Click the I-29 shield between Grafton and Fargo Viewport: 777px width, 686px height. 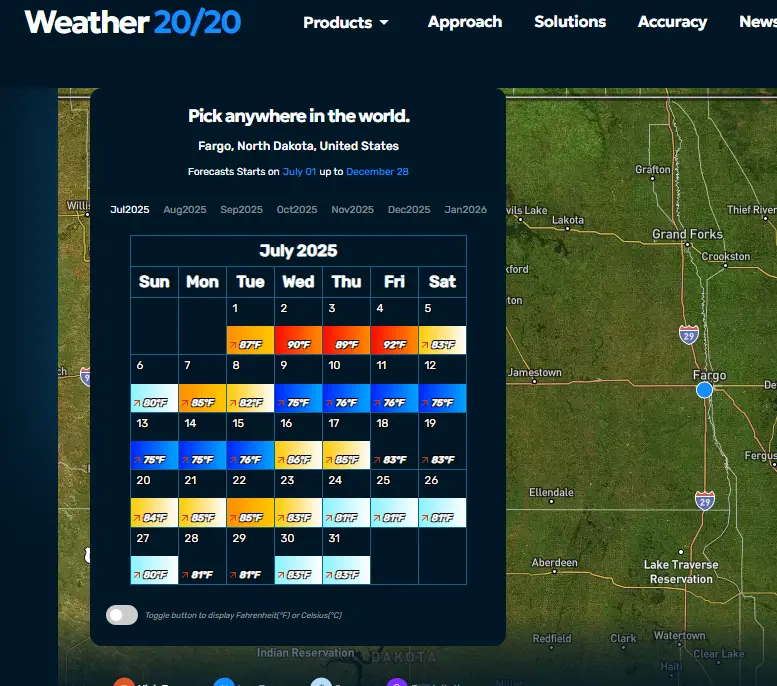click(689, 335)
